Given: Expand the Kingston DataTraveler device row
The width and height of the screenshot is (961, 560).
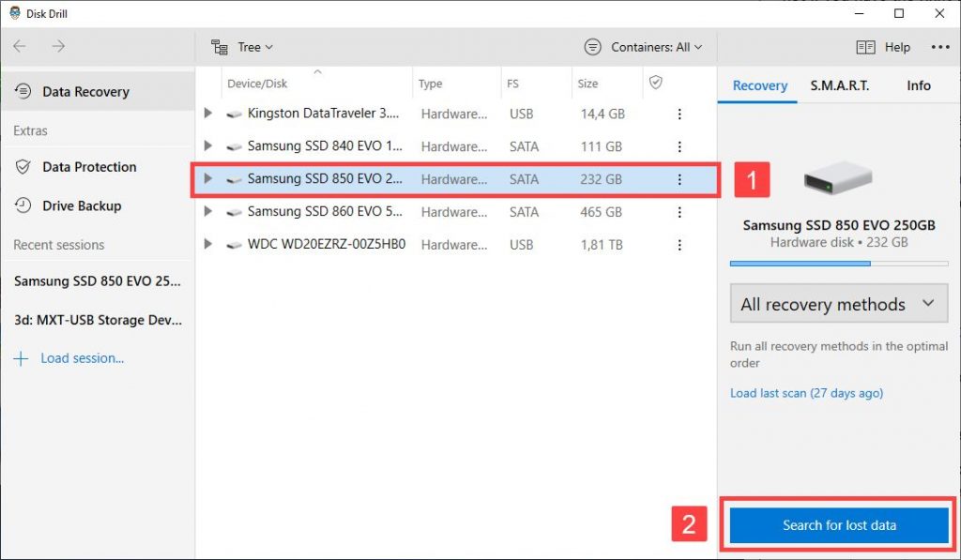Looking at the screenshot, I should (208, 114).
